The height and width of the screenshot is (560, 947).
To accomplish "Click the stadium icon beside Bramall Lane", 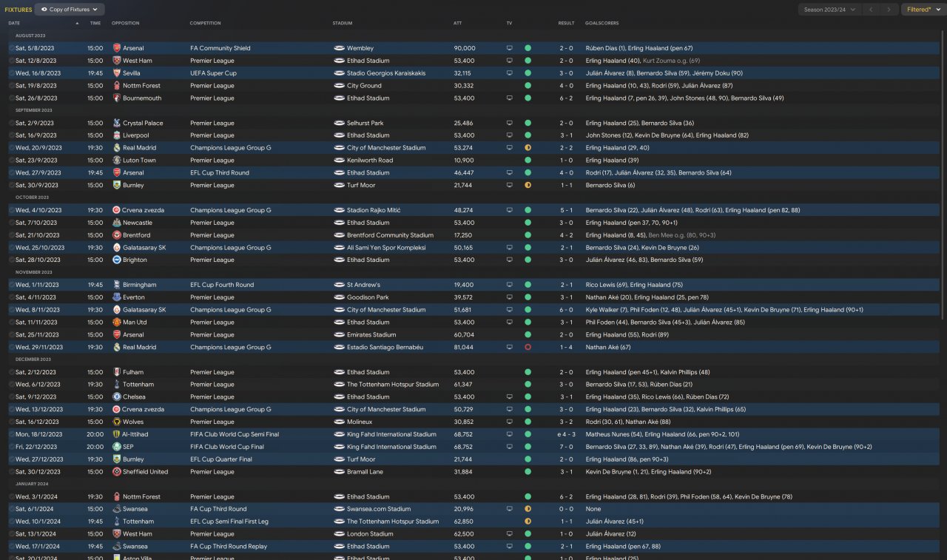I will pyautogui.click(x=339, y=472).
